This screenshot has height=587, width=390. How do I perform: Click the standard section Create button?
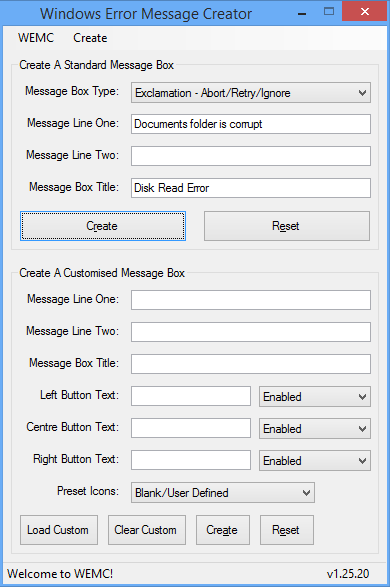click(103, 226)
